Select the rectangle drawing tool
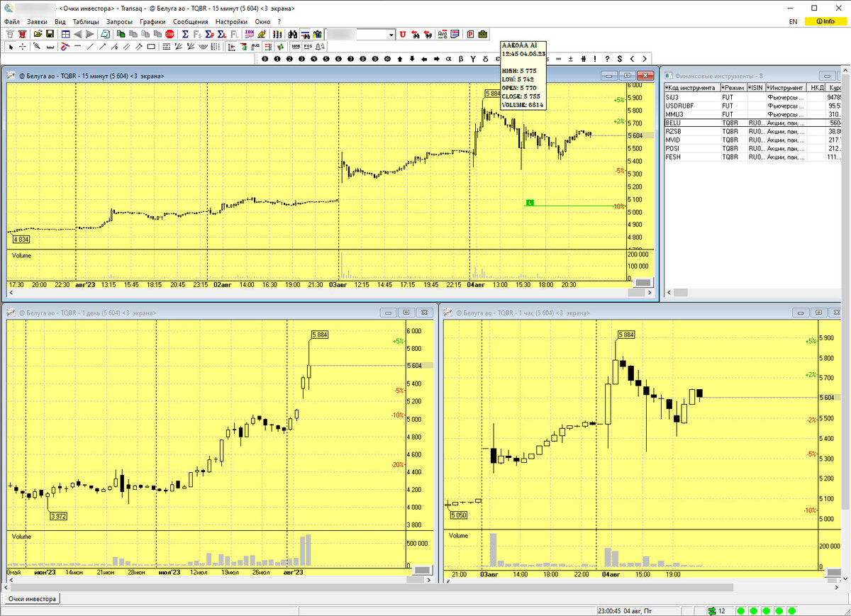The width and height of the screenshot is (851, 616). 150,46
